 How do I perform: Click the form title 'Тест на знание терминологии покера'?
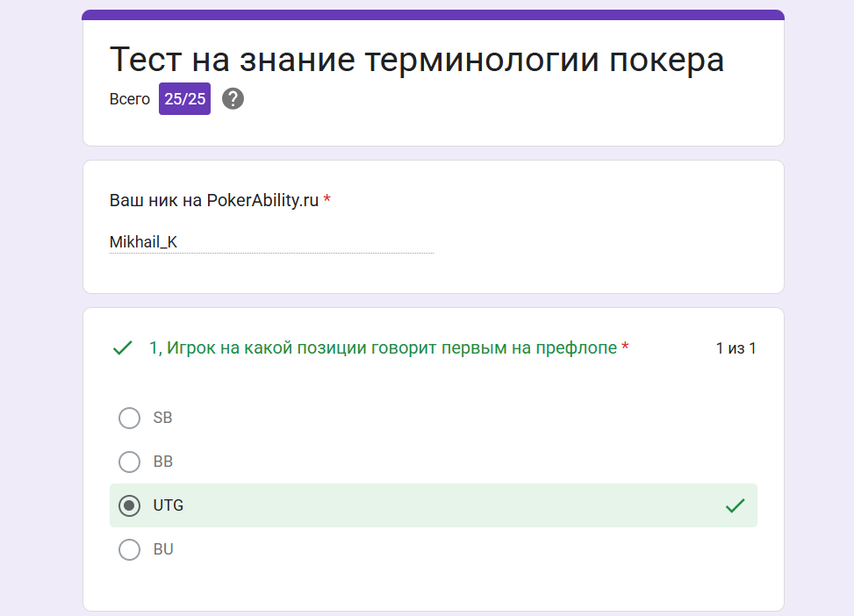pyautogui.click(x=417, y=60)
